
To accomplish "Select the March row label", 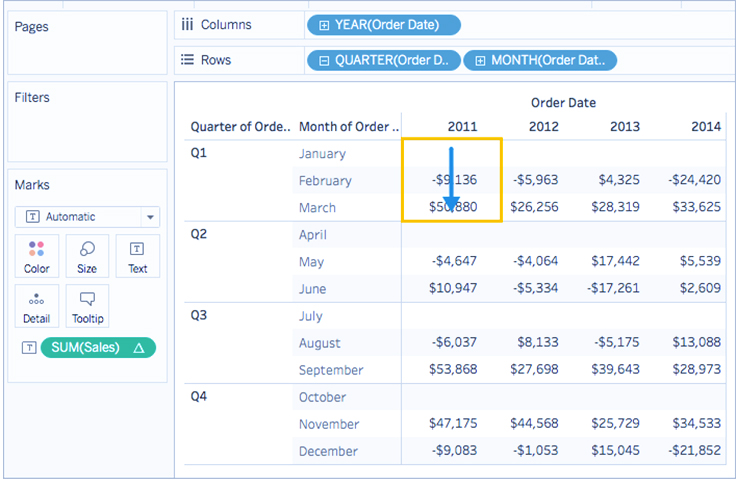I will 317,208.
